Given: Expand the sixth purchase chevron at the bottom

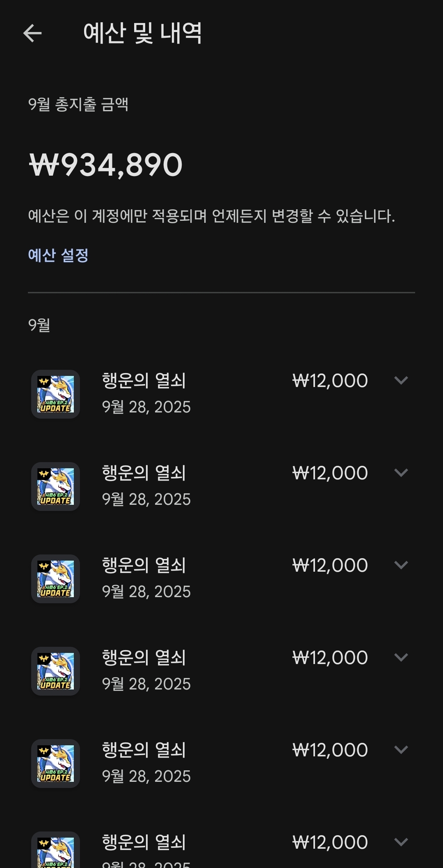Looking at the screenshot, I should [x=401, y=842].
